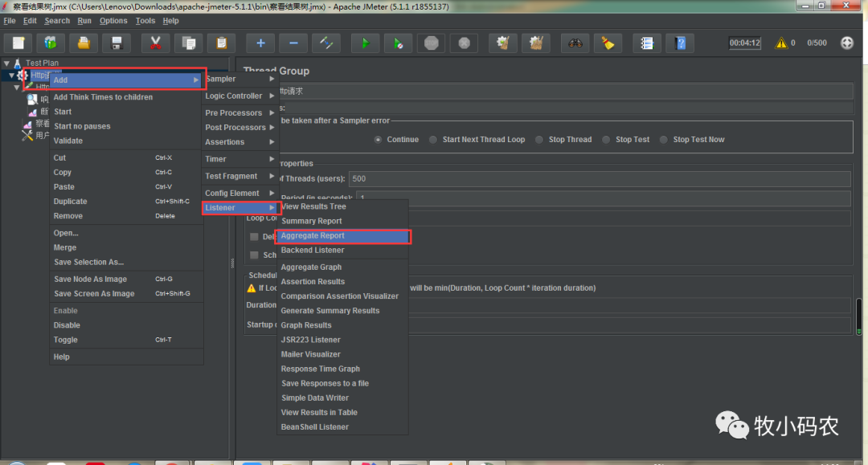Open the File menu
Viewport: 868px width, 465px height.
click(x=10, y=20)
